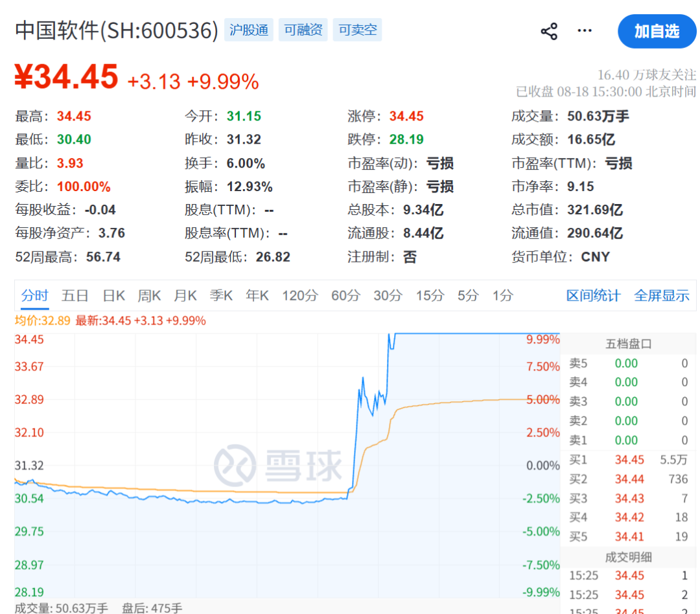Select the 买1 row at 34.45
The height and width of the screenshot is (614, 700).
click(x=628, y=460)
